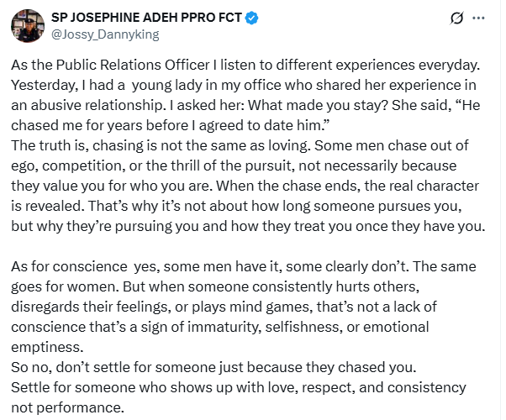This screenshot has height=420, width=506.
Task: Click the line starting "Yesterday, I had a young lady"
Action: [x=244, y=85]
